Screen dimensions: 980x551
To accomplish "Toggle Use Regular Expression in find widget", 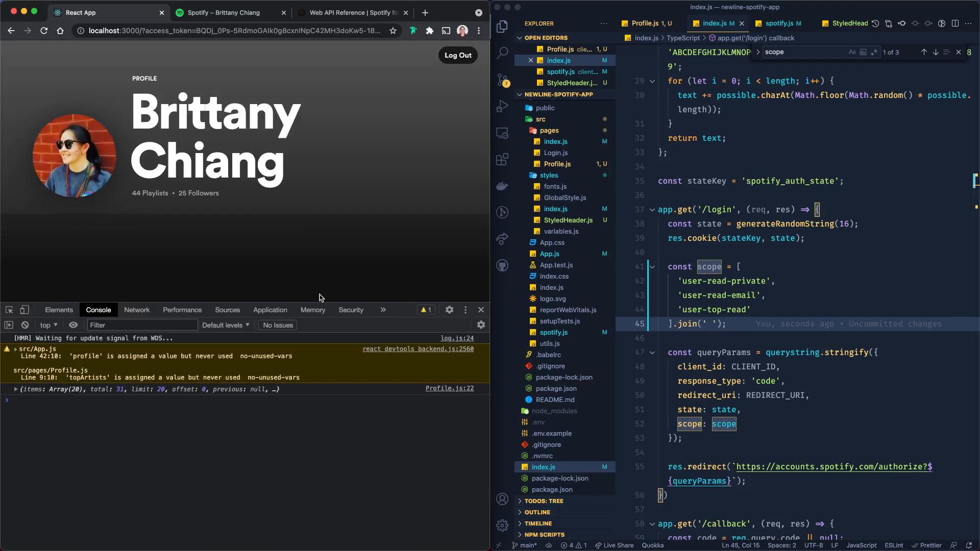I will (874, 52).
